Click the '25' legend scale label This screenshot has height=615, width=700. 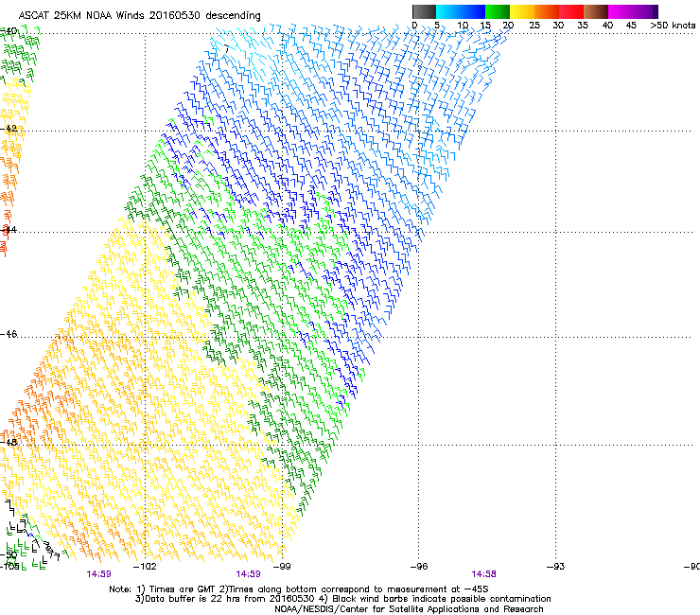534,25
